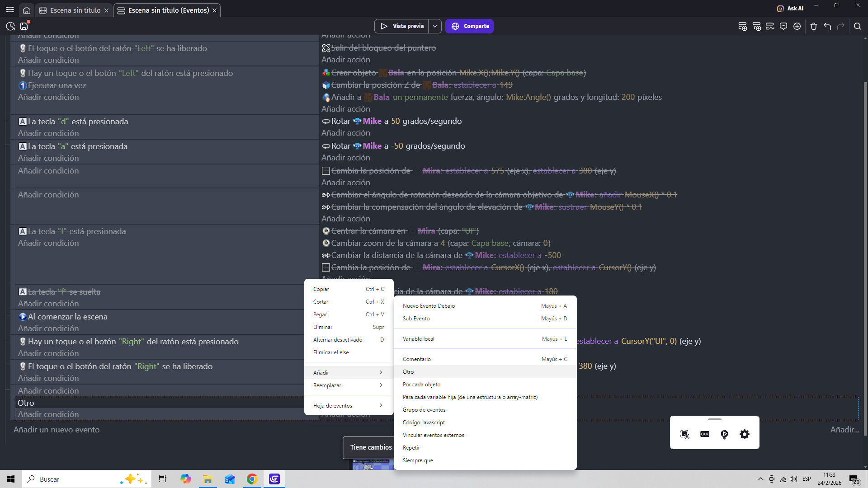The width and height of the screenshot is (868, 488).
Task: Switch to Escena sin título tab
Action: (75, 10)
